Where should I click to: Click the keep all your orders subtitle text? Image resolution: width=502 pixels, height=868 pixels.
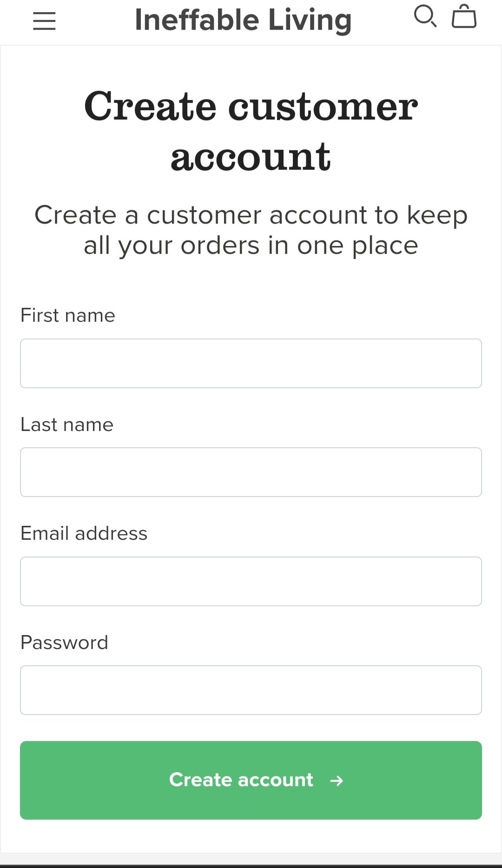(251, 230)
